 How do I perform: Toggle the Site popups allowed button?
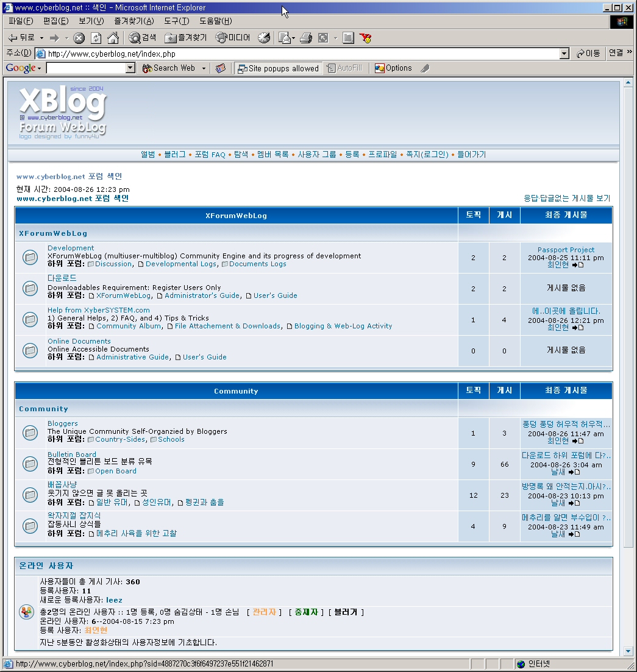coord(278,68)
